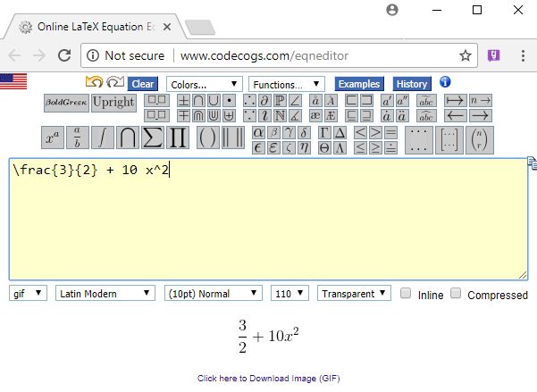Insert the product Pi symbol

(x=178, y=138)
